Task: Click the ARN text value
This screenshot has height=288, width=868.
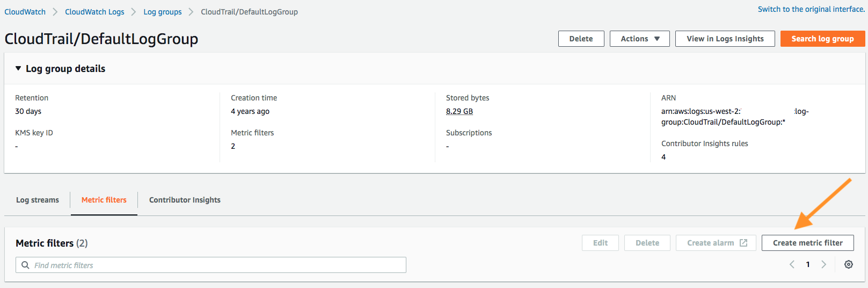Action: click(x=735, y=117)
